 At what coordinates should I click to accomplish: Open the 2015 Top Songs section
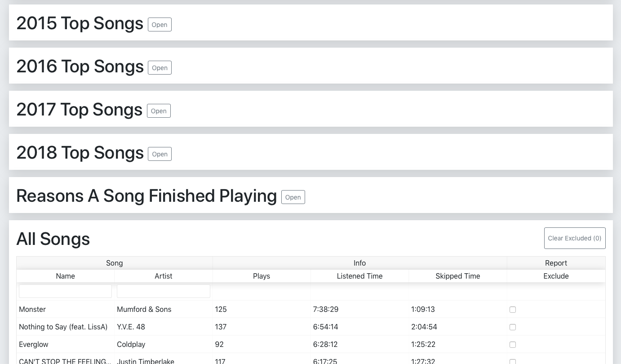(x=160, y=25)
